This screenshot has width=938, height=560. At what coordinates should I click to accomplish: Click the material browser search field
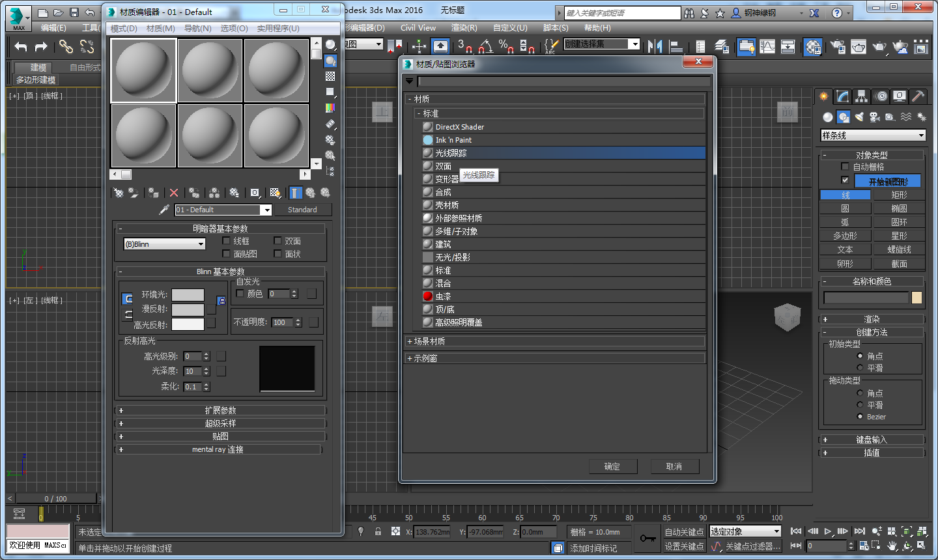pos(564,81)
